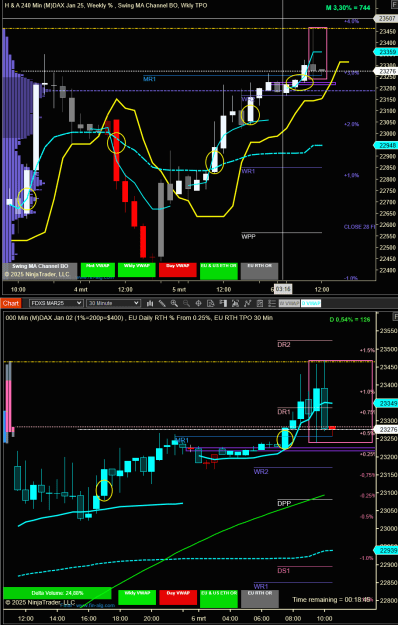Toggle Wkly VWAP button in 240 Min chart
Image resolution: width=398 pixels, height=625 pixels.
click(137, 270)
